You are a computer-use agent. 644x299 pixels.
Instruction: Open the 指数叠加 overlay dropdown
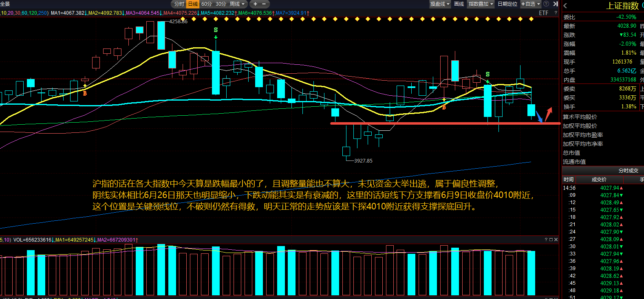(x=481, y=4)
